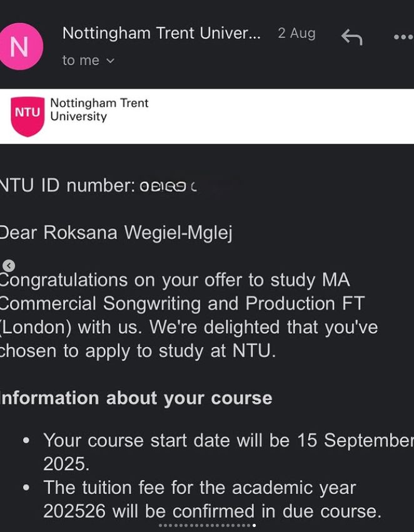Screen dimensions: 414x532
Task: Tap the 2 Aug date label
Action: (296, 34)
